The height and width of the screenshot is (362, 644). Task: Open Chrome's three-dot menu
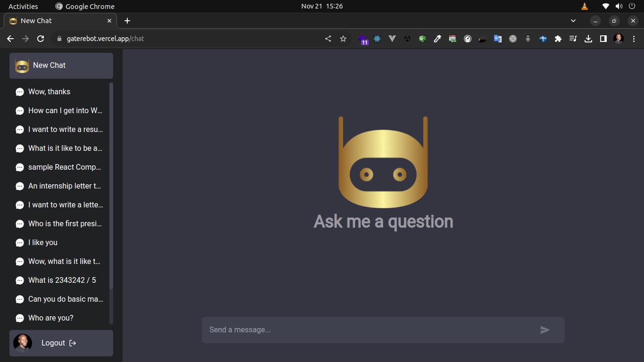tap(634, 39)
